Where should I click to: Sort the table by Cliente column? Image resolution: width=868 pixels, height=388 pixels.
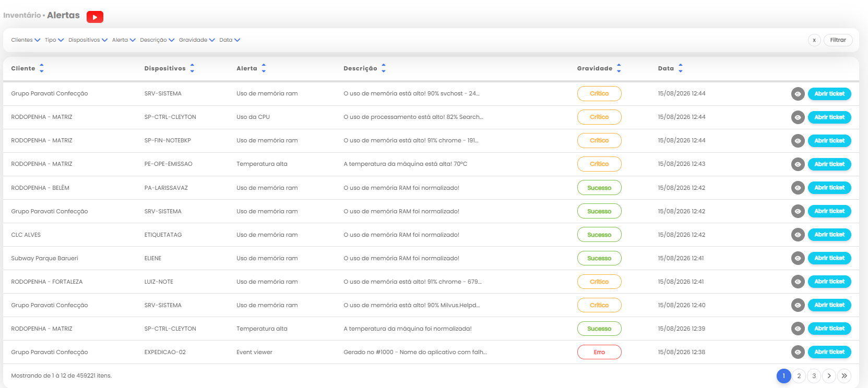42,68
